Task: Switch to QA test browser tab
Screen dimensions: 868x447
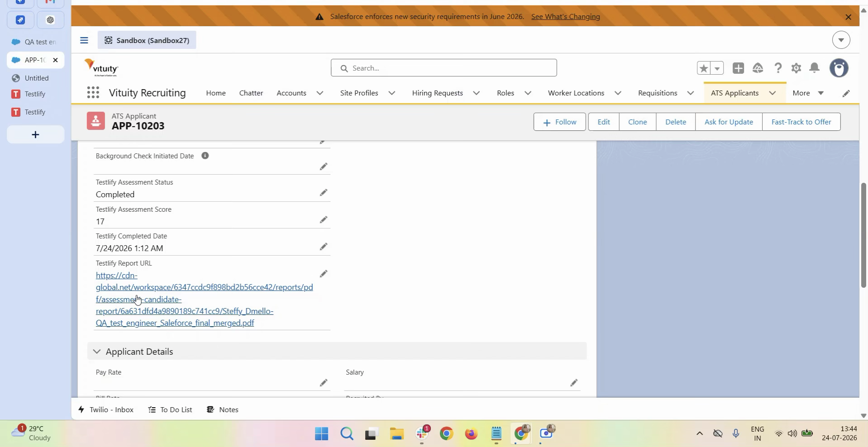Action: (36, 42)
